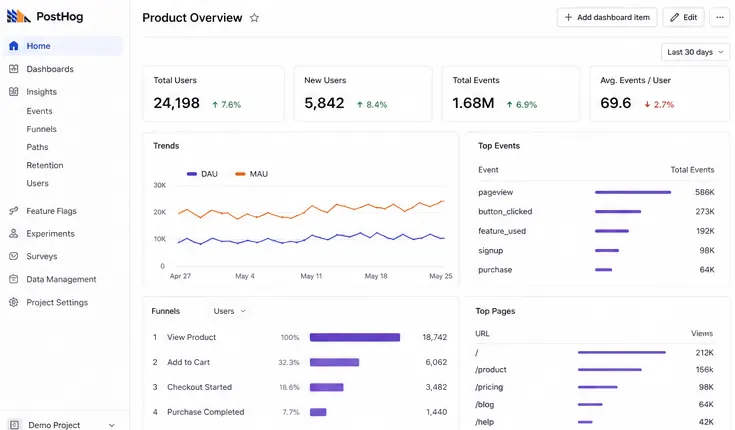Viewport: 735px width, 430px height.
Task: Open the Funnels Users dropdown
Action: (x=229, y=311)
